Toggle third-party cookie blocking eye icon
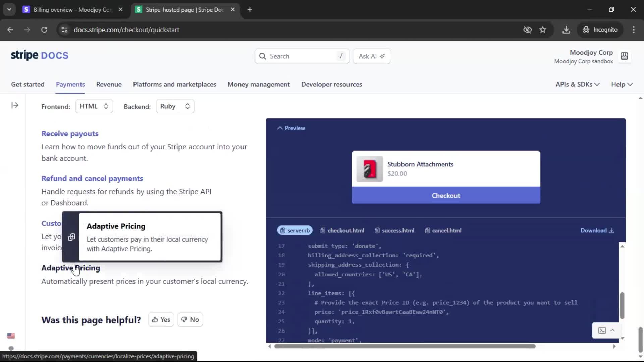This screenshot has height=362, width=644. click(x=527, y=30)
